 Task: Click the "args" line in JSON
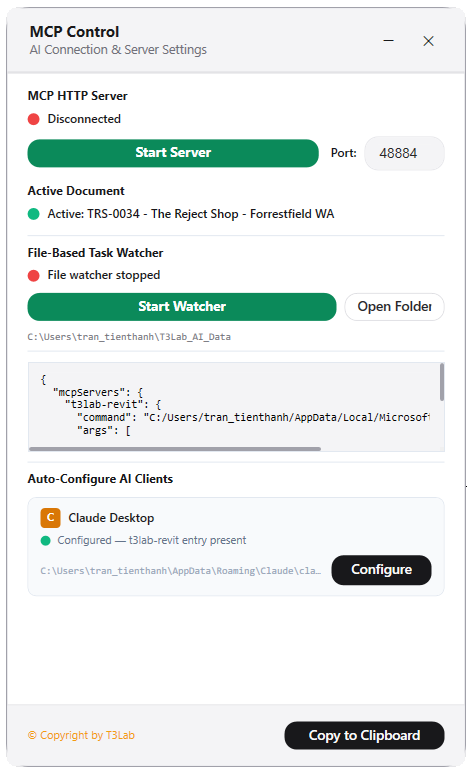point(104,431)
